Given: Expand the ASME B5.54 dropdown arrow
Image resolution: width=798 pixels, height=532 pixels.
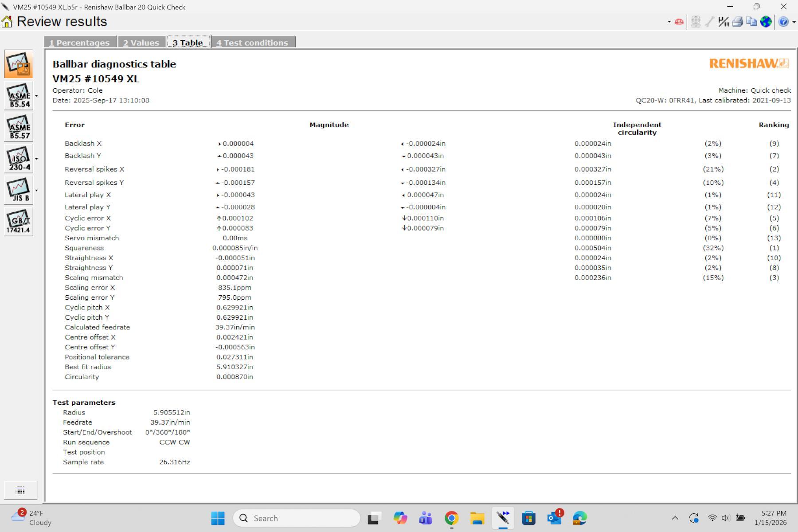Looking at the screenshot, I should coord(36,96).
